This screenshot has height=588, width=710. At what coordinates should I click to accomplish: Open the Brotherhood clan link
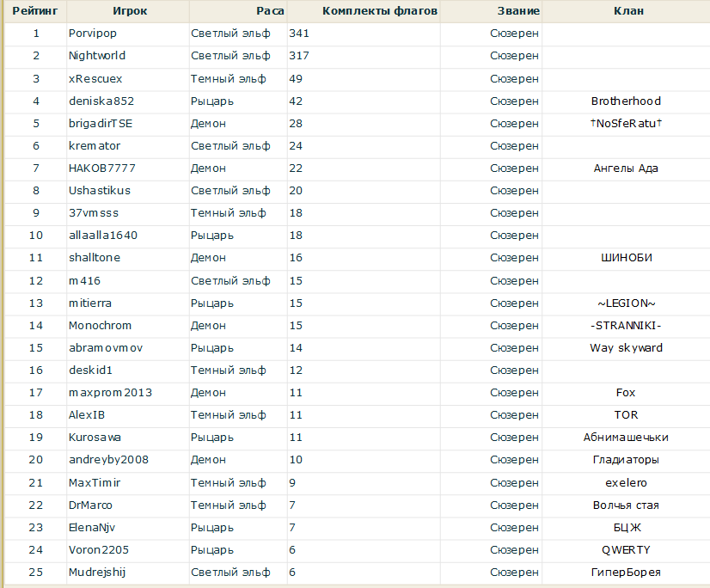coord(626,101)
